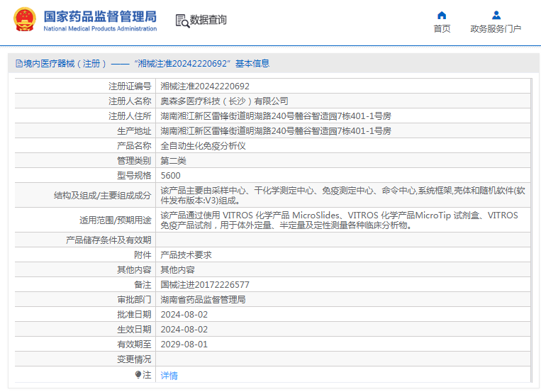Click 湖南省药品监督管理局 approval department
541x392 pixels.
[203, 300]
